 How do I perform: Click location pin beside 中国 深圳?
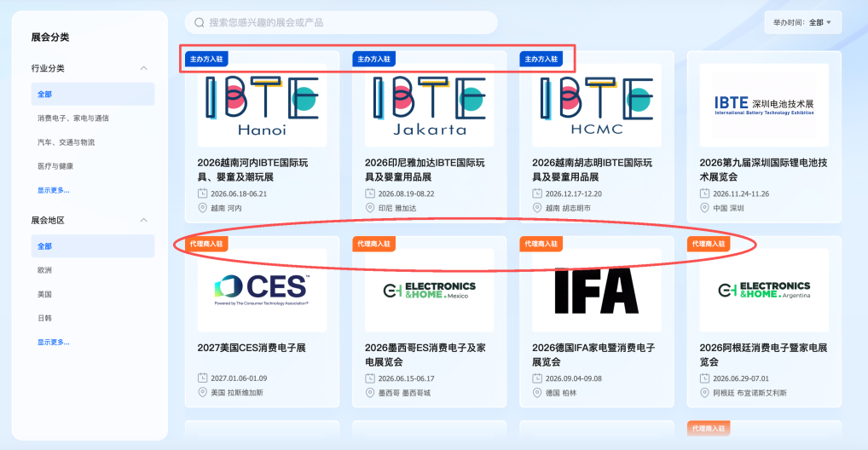(x=704, y=208)
